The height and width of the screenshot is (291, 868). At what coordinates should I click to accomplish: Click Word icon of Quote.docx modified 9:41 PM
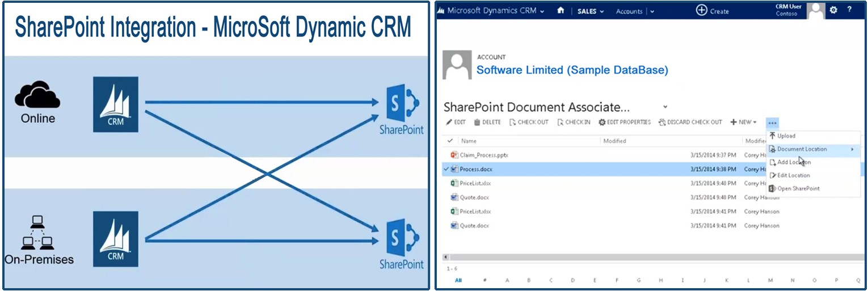point(454,225)
